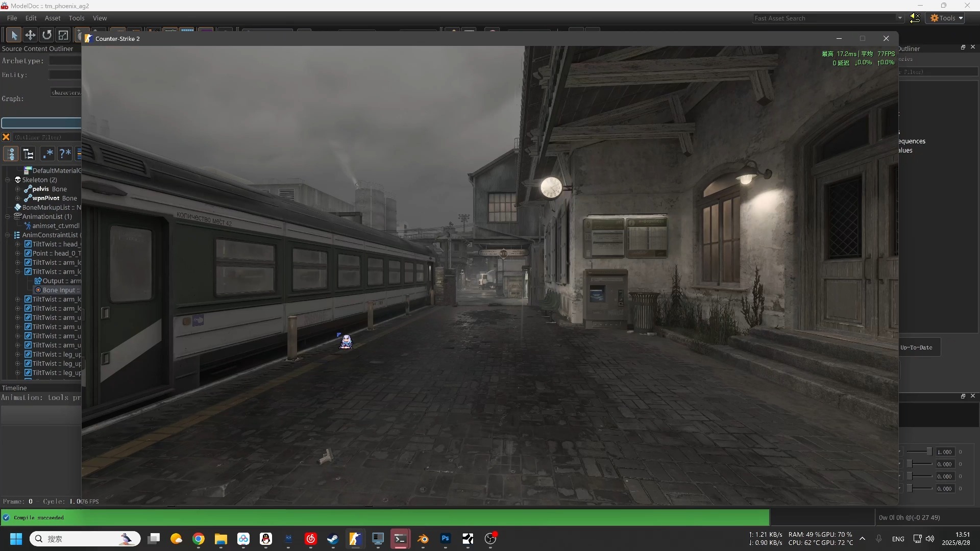Collapse the AnimConstraintList node
Screen dimensions: 980x551
(8, 235)
